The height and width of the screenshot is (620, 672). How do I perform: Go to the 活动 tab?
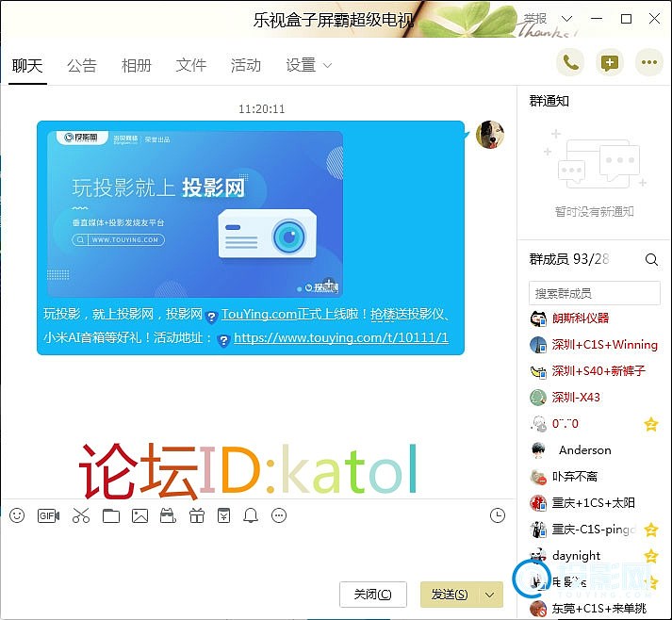coord(246,66)
